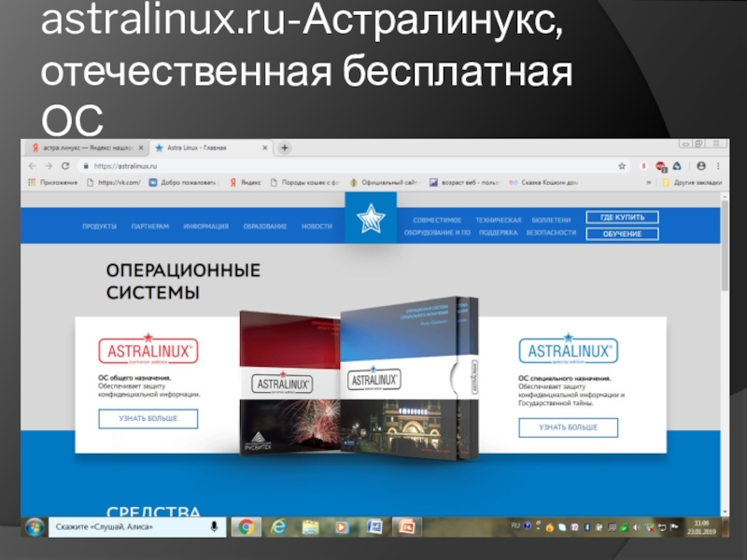Click the blue Astra Linux Special Edition logo
747x560 pixels.
tap(569, 349)
